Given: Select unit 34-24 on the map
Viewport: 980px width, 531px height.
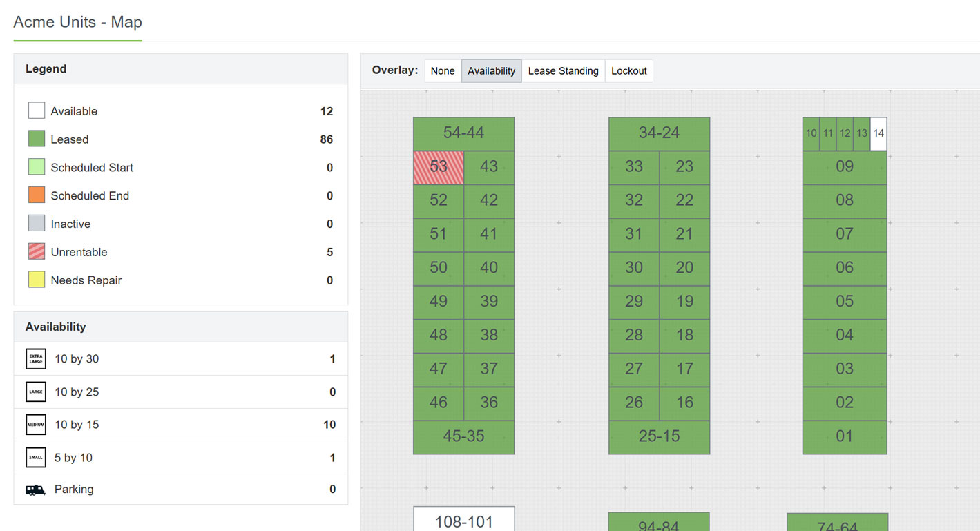Looking at the screenshot, I should (x=659, y=133).
